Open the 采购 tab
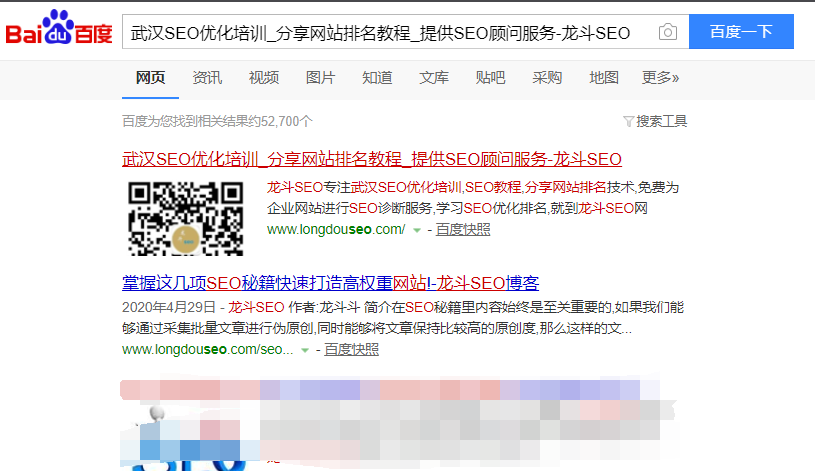Screen dimensions: 815x471 click(x=547, y=78)
